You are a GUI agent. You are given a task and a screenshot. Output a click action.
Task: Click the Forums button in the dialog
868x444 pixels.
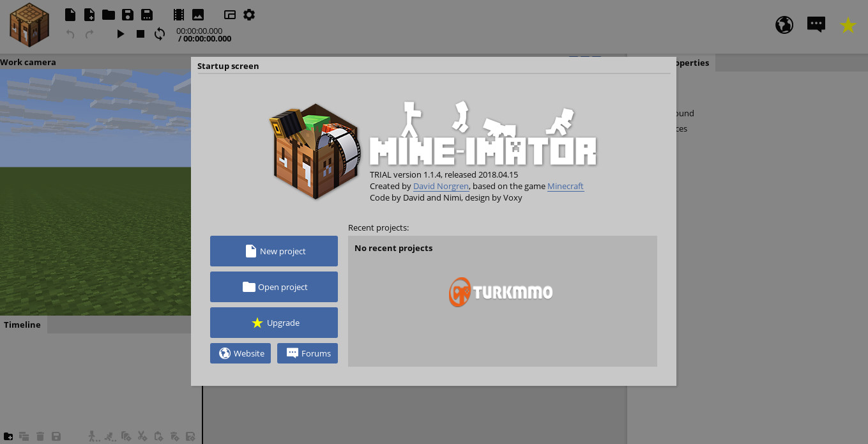(307, 353)
